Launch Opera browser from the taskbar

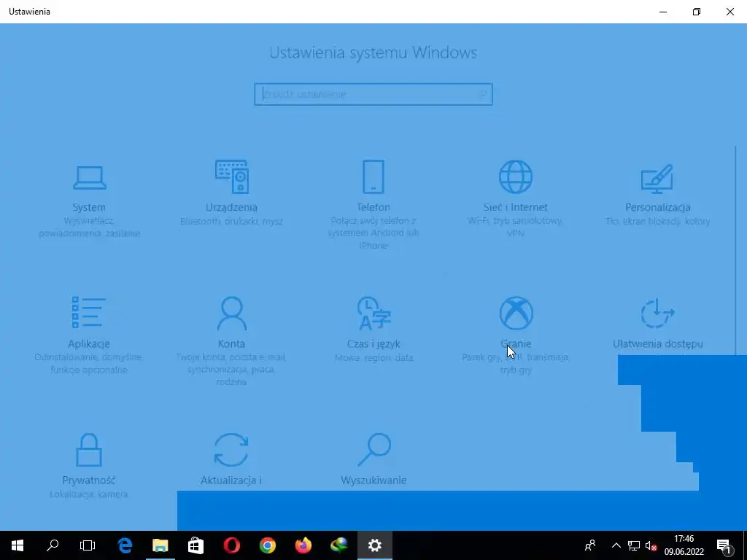point(231,545)
